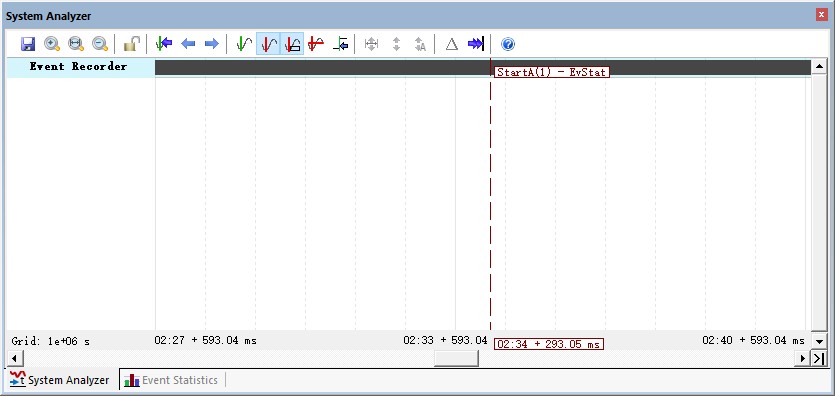Click the crossed-out red cursor icon

pos(316,44)
